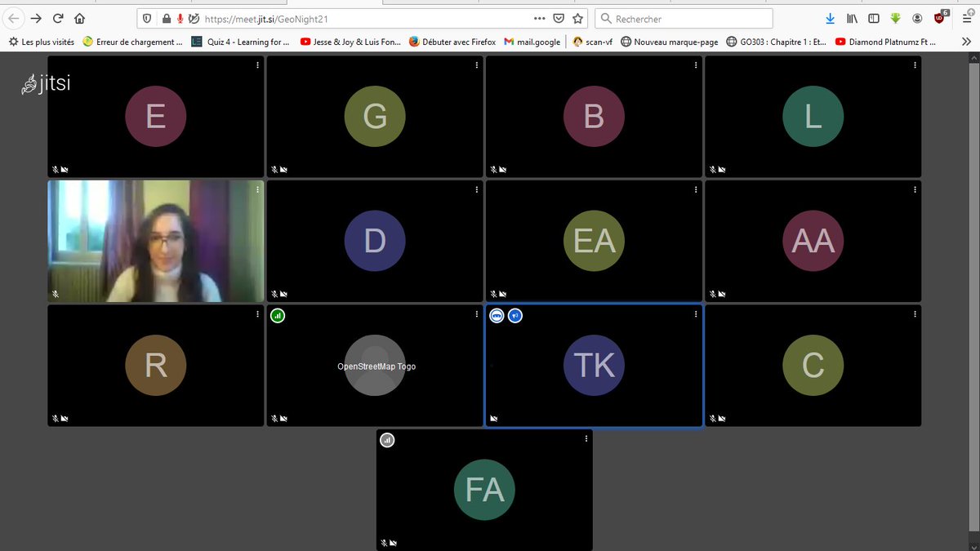Select the OpenStreetMap Togo participant tile
Viewport: 980px width, 551px height.
[375, 366]
